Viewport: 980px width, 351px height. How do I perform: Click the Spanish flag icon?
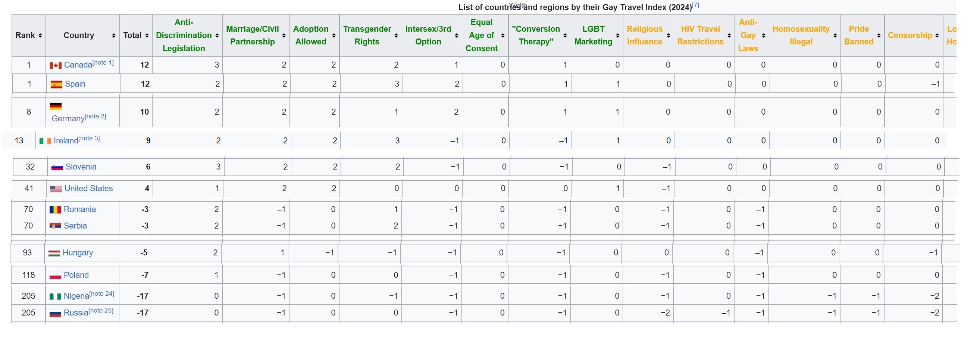coord(56,84)
